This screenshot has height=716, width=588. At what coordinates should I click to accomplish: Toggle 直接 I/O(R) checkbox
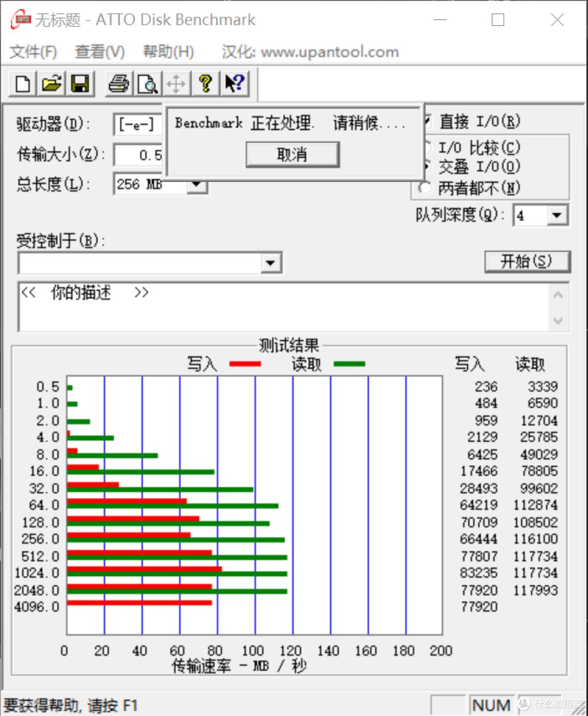coord(428,120)
